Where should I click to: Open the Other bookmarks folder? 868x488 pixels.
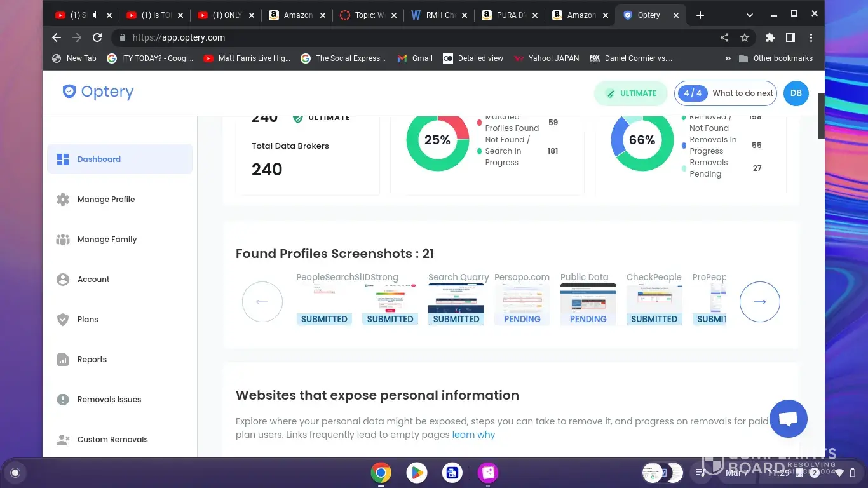(776, 58)
